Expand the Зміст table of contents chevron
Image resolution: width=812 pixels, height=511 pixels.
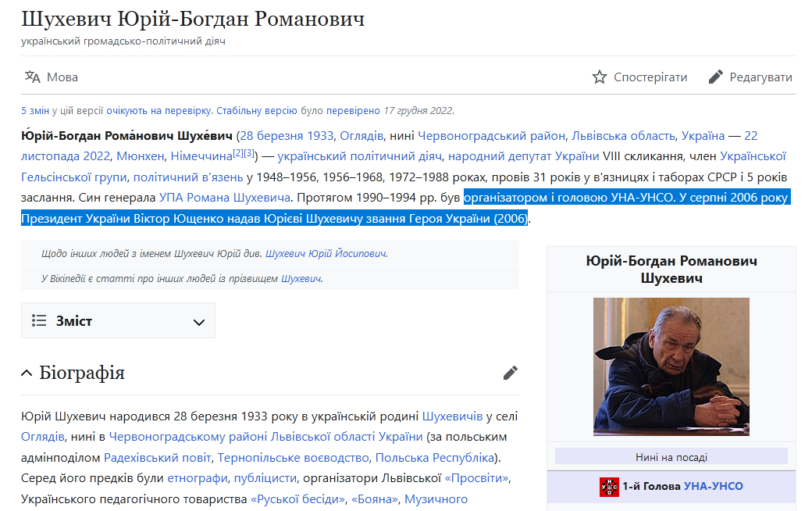pyautogui.click(x=199, y=322)
